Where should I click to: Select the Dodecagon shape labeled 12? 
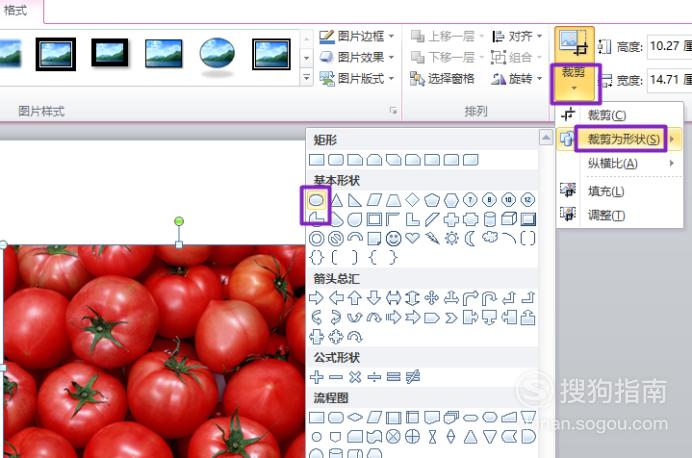click(527, 200)
